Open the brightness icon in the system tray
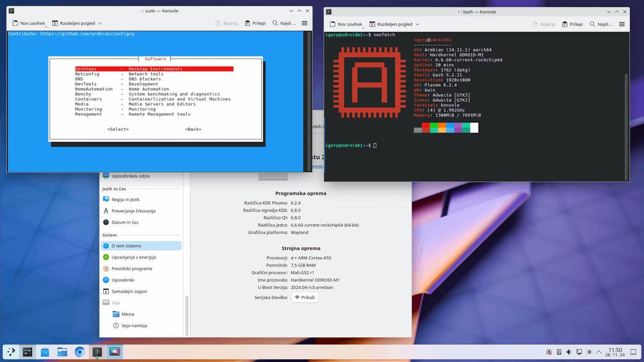The width and height of the screenshot is (644, 362). [x=589, y=351]
